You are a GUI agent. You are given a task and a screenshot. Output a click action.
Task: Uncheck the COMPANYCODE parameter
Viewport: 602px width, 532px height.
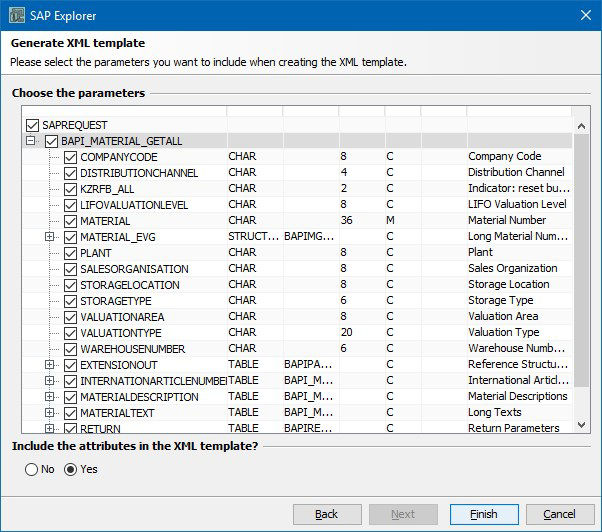[70, 157]
